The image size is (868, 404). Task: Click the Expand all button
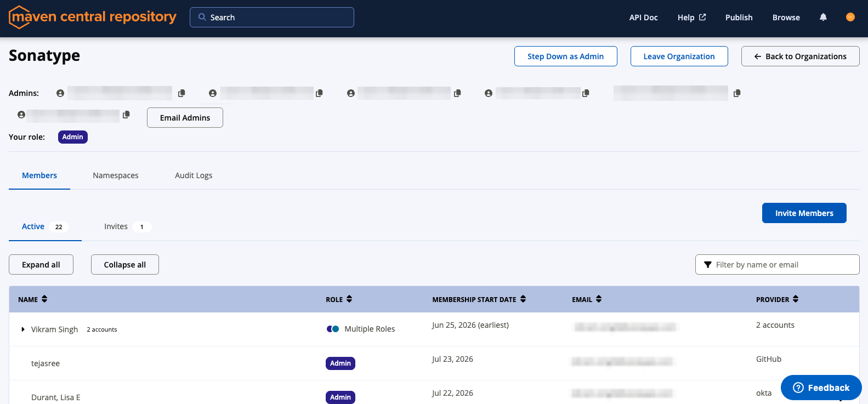41,265
